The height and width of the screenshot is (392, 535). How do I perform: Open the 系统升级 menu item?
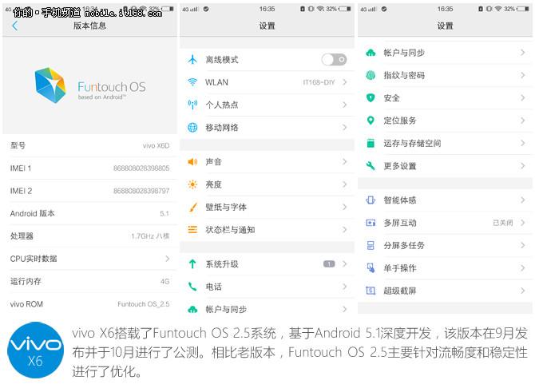coord(267,263)
